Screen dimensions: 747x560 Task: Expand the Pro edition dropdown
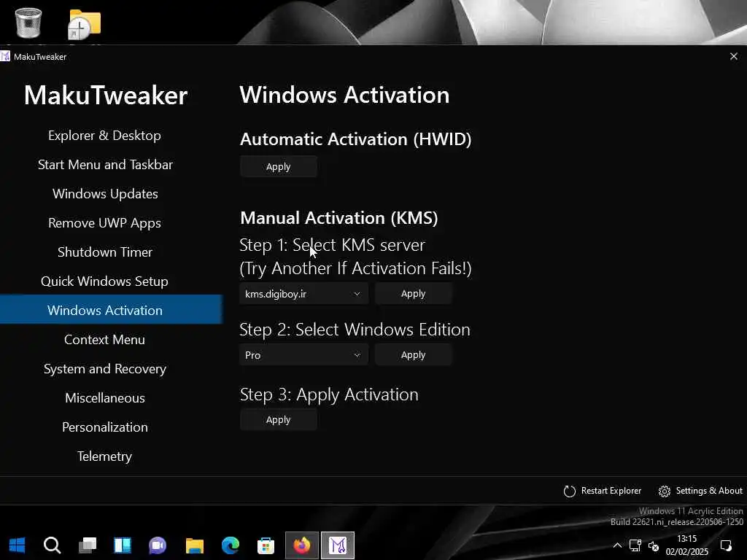point(304,355)
